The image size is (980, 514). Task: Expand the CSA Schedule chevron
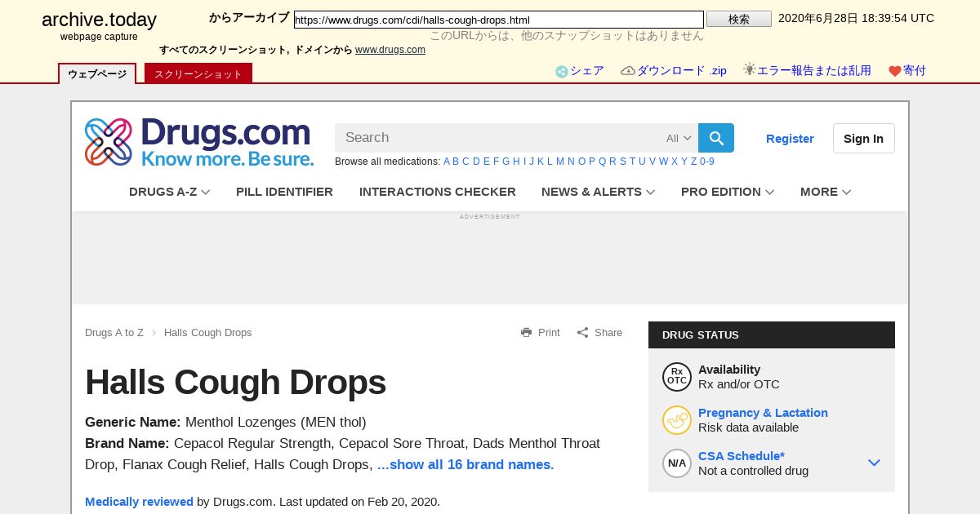tap(874, 463)
